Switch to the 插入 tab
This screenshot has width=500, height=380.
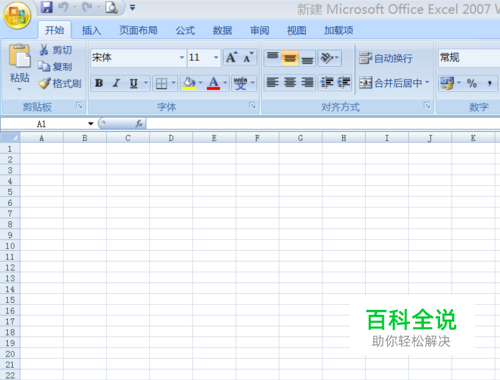tap(91, 30)
